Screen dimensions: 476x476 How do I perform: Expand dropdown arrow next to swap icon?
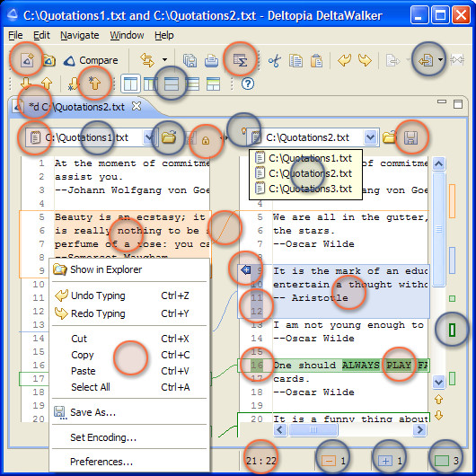(165, 60)
